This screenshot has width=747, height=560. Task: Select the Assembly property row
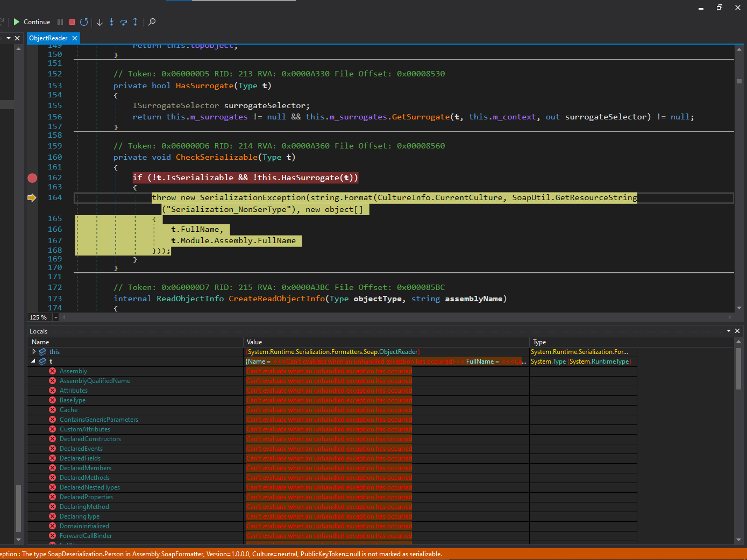click(x=332, y=371)
